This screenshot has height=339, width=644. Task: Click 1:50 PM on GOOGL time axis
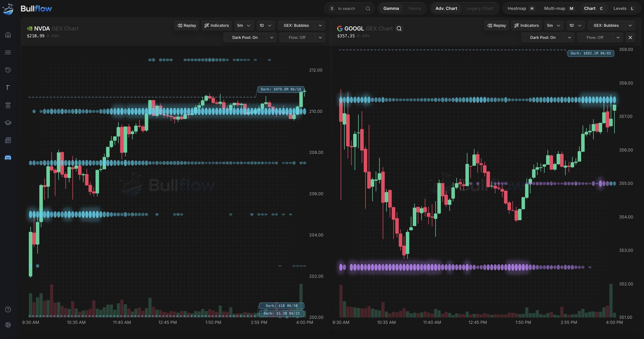click(523, 322)
